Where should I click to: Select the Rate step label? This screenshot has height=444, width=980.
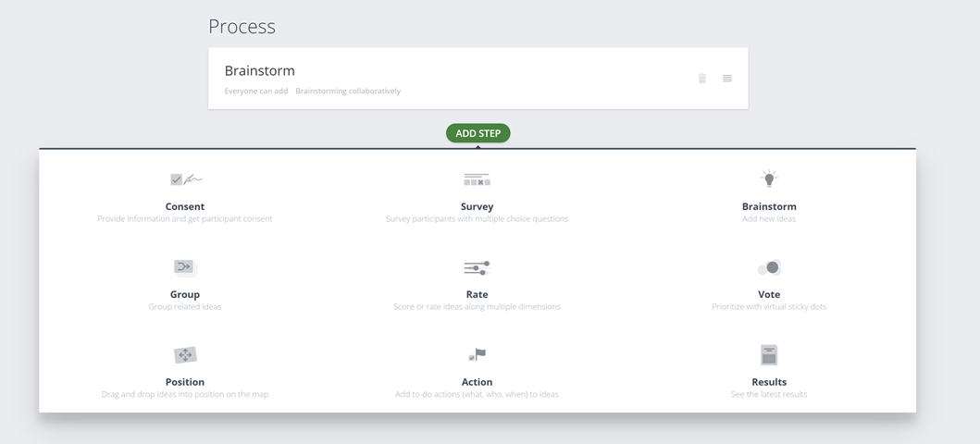tap(477, 294)
